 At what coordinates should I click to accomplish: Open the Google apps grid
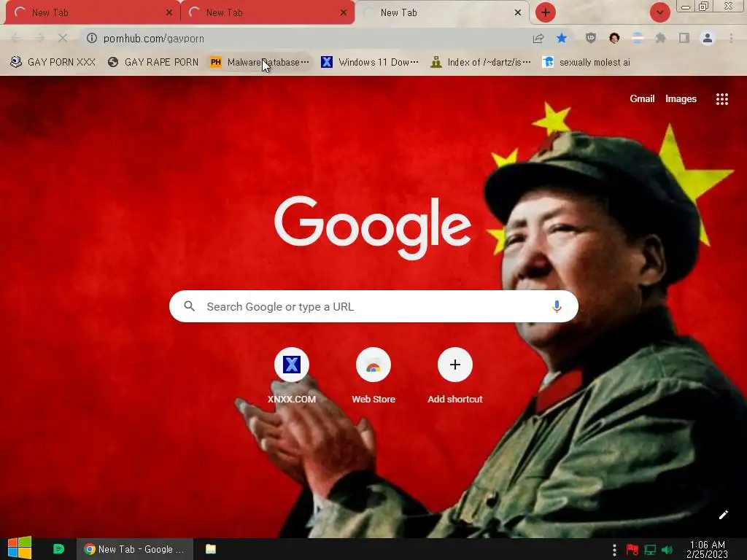721,99
